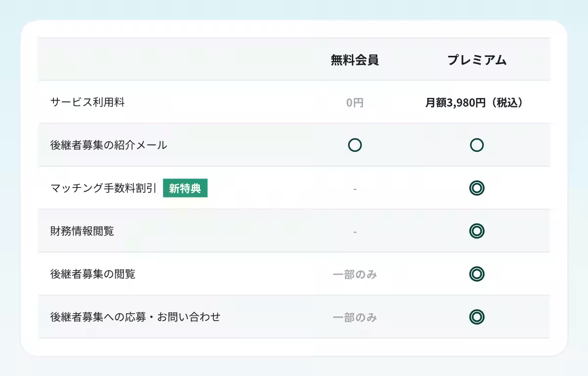Click the free member dash for 財務情報閲覧

pyautogui.click(x=355, y=232)
